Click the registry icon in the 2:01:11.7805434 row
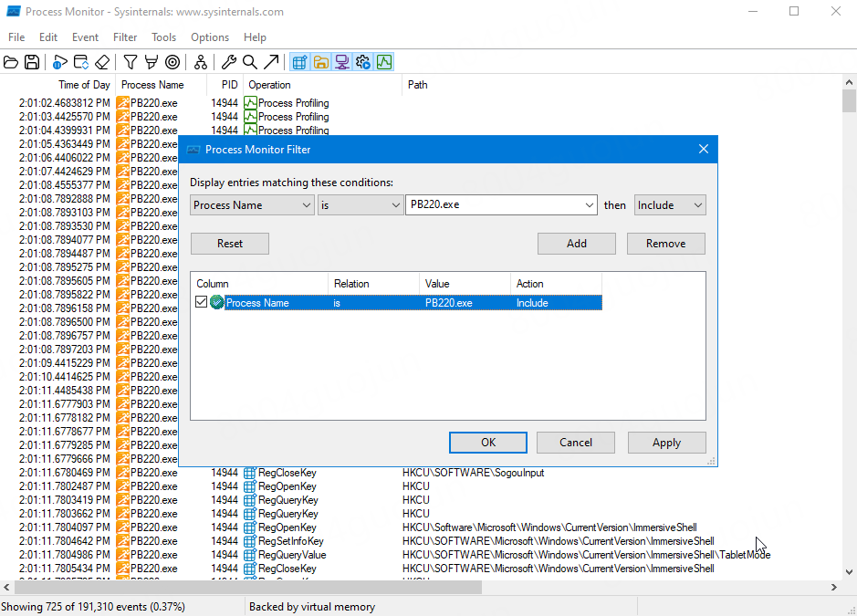 click(250, 569)
